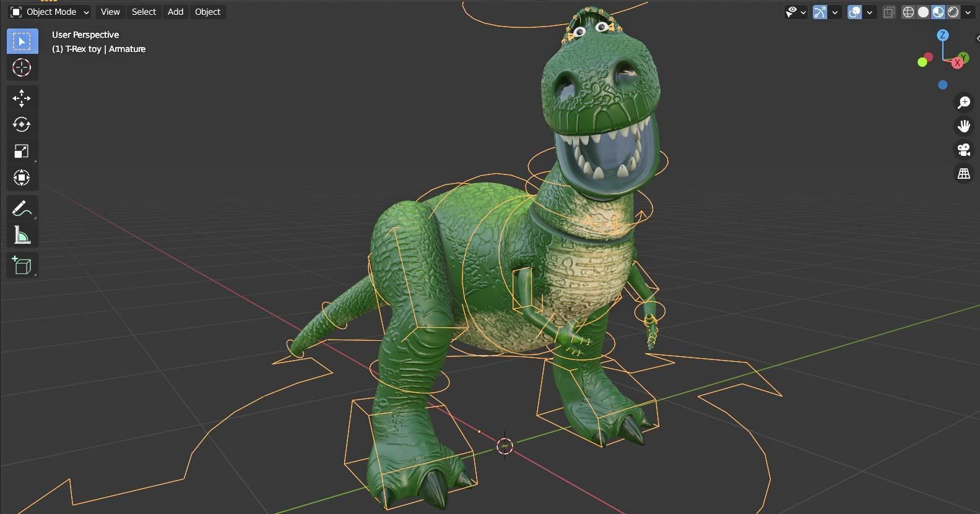This screenshot has height=514, width=980.
Task: Open selectability and visibility eye menu
Action: [x=796, y=12]
